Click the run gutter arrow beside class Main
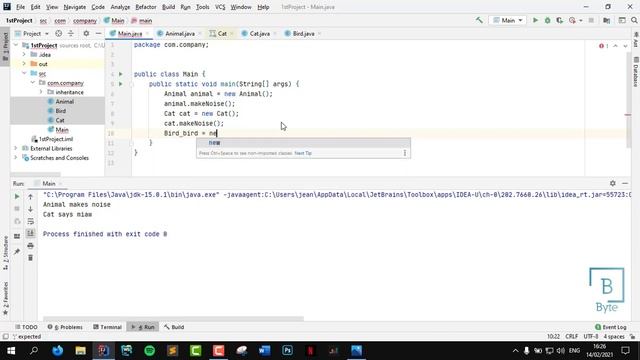Viewport: 640px width, 360px height. [121, 74]
